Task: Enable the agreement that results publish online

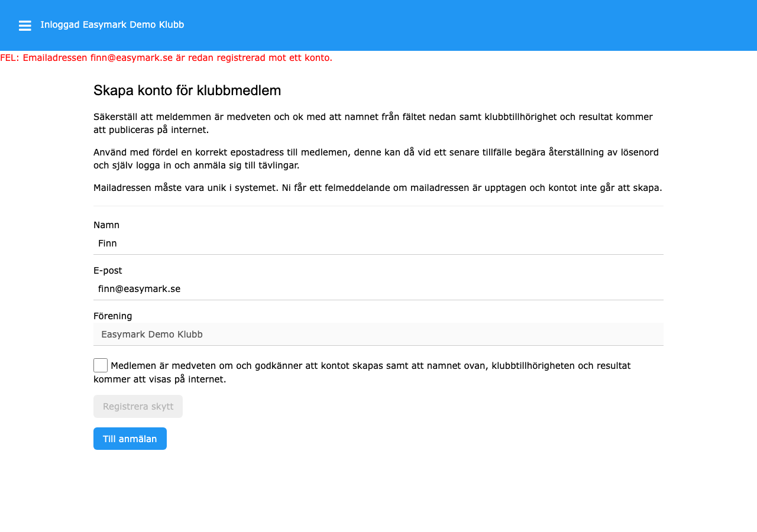Action: [x=100, y=365]
